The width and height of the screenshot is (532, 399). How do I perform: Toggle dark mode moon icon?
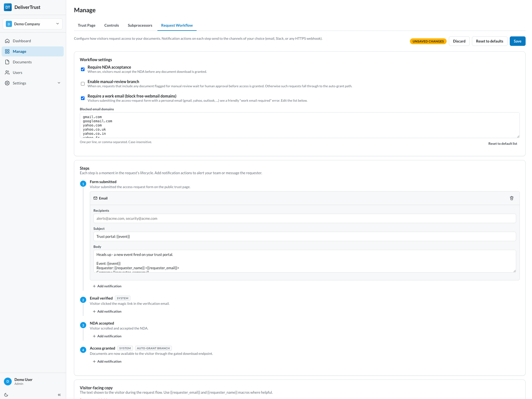(6, 395)
